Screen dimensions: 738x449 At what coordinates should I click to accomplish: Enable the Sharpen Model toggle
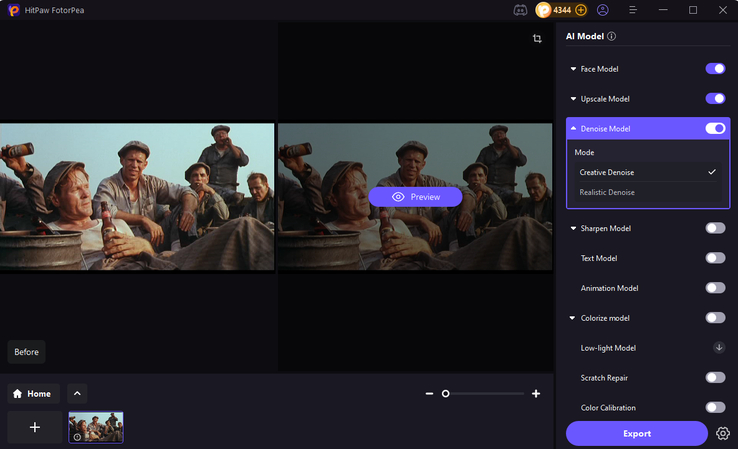pyautogui.click(x=715, y=228)
